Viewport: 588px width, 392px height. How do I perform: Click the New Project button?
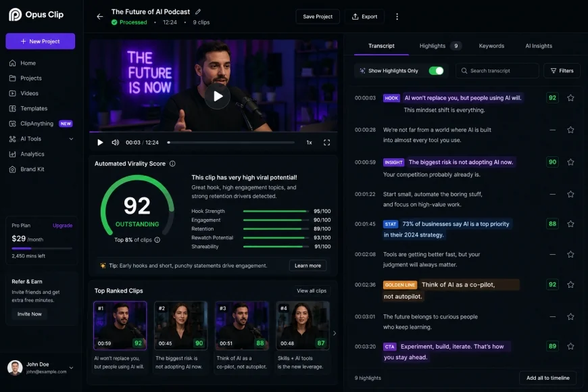(41, 41)
